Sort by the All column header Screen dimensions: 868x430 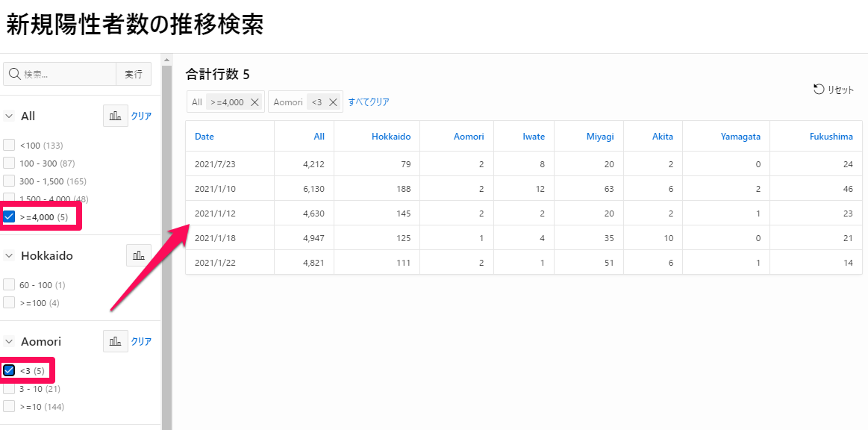[319, 136]
